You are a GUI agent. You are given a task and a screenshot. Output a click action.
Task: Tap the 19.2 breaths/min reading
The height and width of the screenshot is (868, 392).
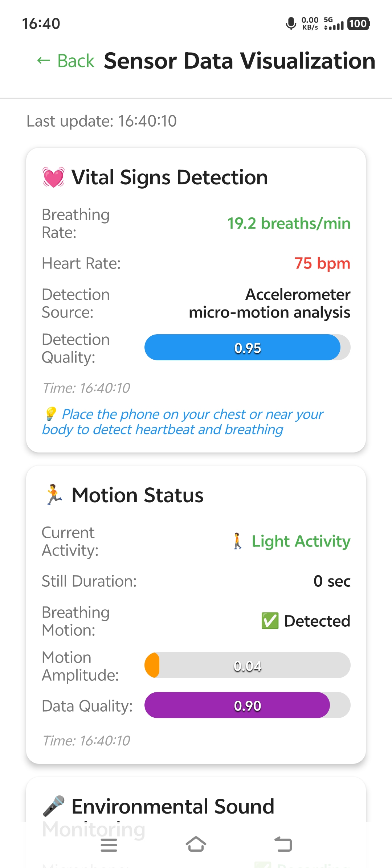tap(289, 223)
